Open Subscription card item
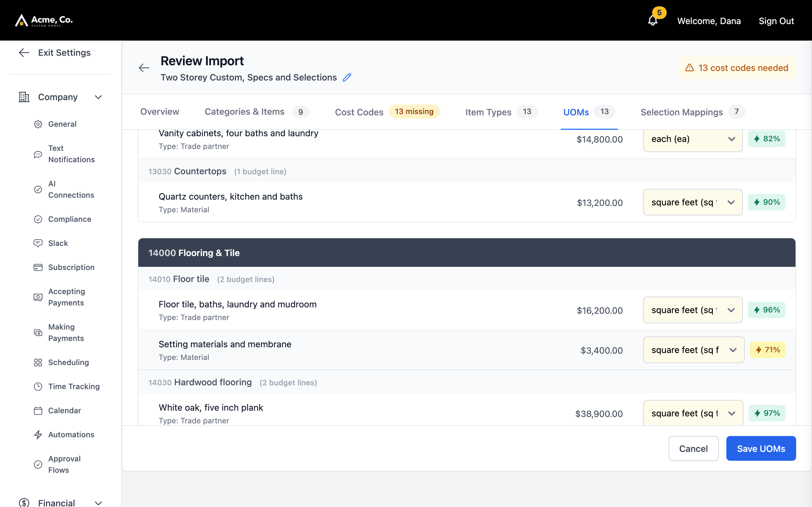The width and height of the screenshot is (812, 507). click(x=71, y=267)
